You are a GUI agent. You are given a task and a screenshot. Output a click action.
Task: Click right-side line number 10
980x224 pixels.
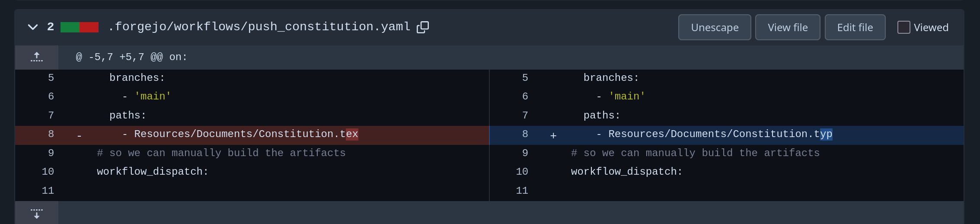point(522,172)
